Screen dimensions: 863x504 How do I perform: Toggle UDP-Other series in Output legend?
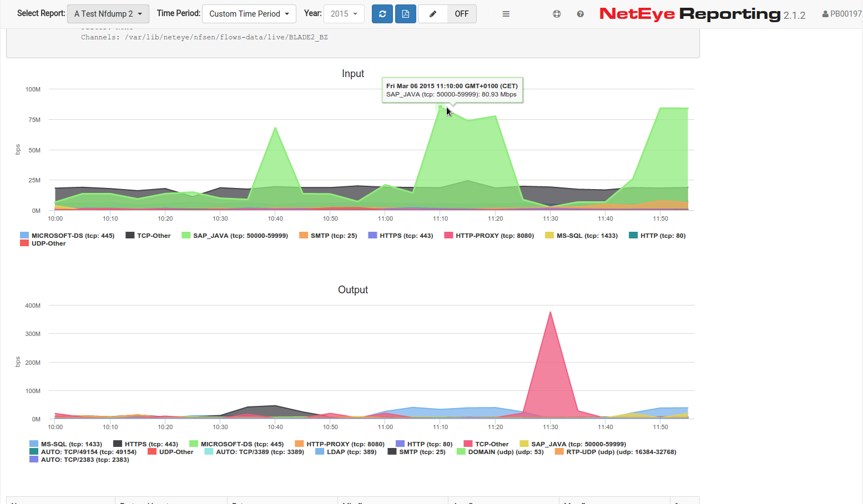click(x=170, y=452)
